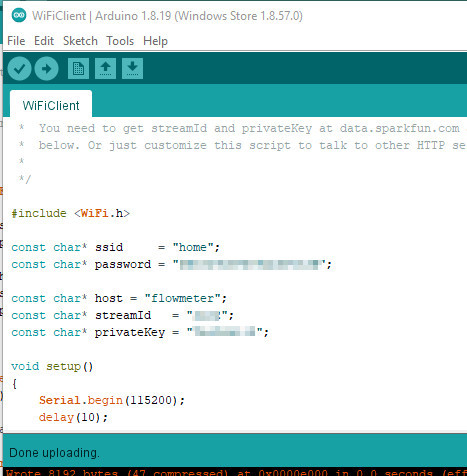Screen dimensions: 467x476
Task: Open the File menu
Action: (16, 41)
